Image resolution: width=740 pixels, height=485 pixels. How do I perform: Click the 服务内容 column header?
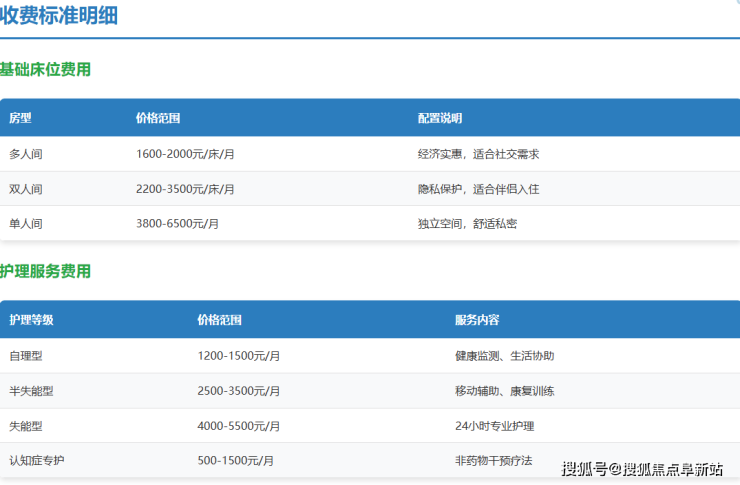click(477, 320)
